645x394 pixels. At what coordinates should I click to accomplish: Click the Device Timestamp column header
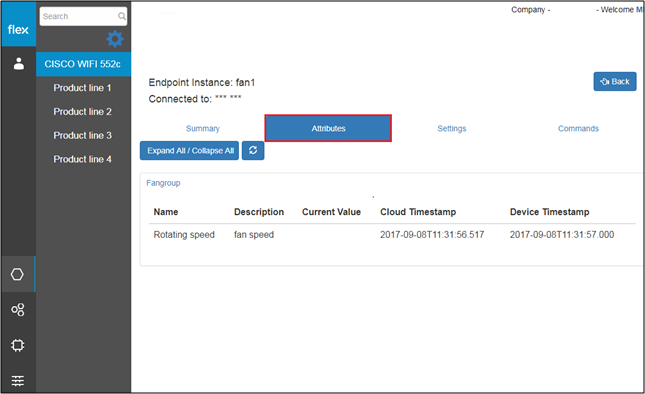pos(550,212)
